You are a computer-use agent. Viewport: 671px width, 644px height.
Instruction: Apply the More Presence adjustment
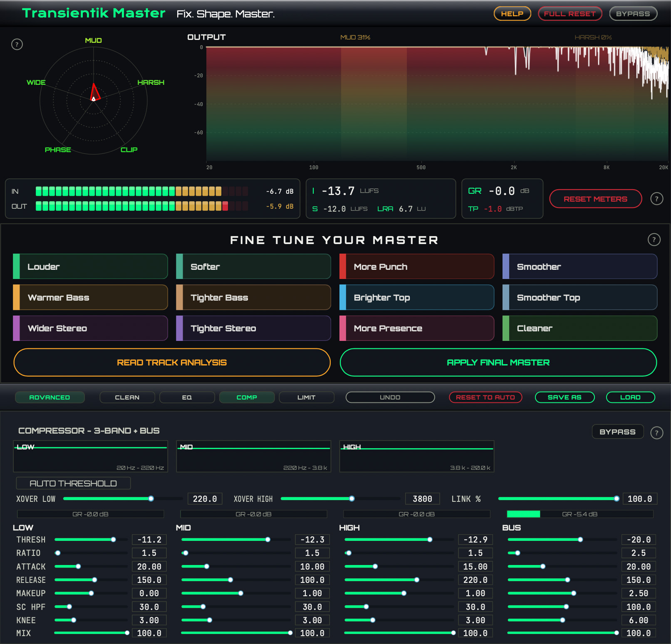point(417,328)
